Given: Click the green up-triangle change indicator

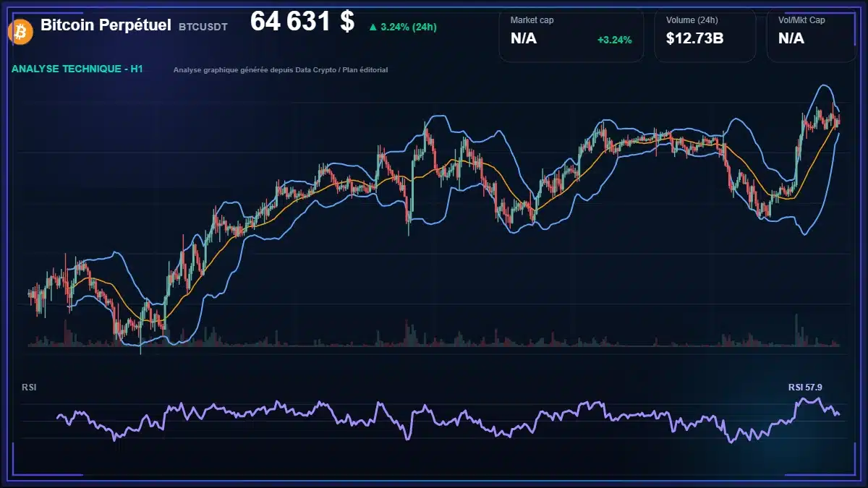Looking at the screenshot, I should (x=373, y=27).
